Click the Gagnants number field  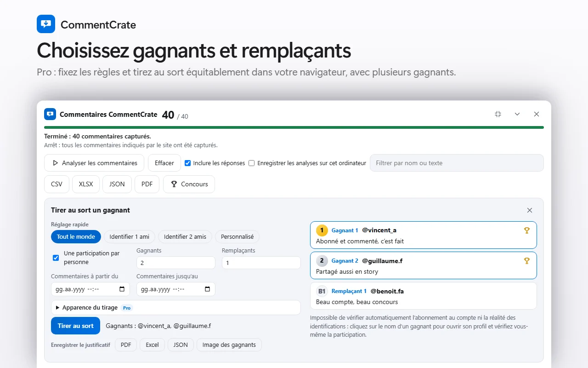point(176,263)
